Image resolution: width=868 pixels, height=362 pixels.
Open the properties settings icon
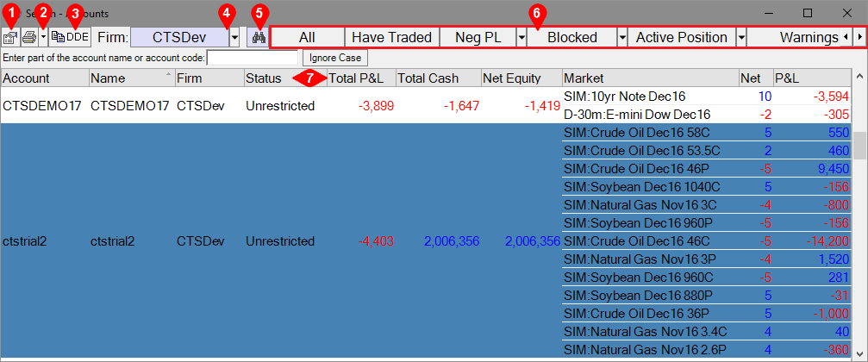click(10, 38)
